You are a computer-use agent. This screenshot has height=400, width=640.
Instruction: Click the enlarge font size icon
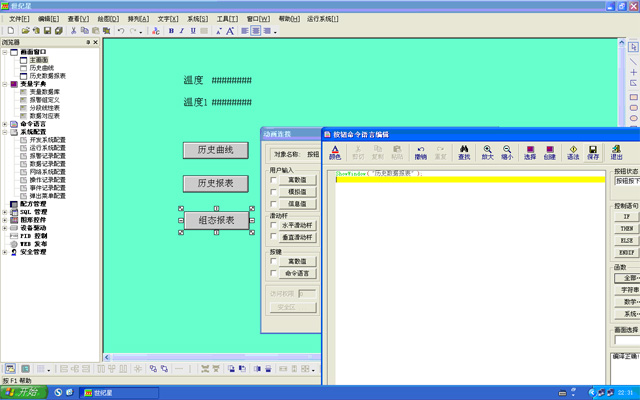(x=230, y=31)
